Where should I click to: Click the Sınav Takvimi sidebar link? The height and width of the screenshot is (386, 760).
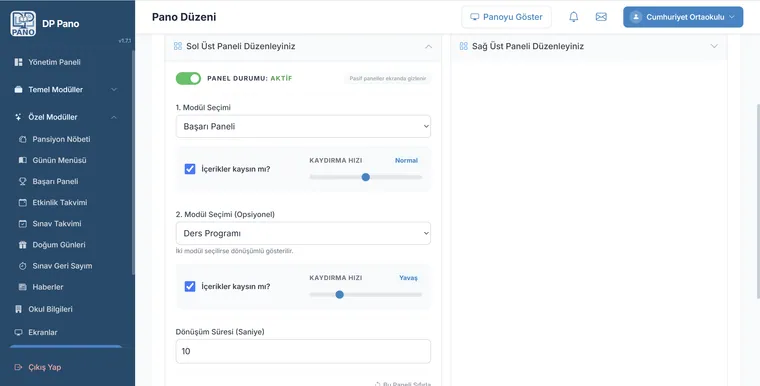point(57,224)
